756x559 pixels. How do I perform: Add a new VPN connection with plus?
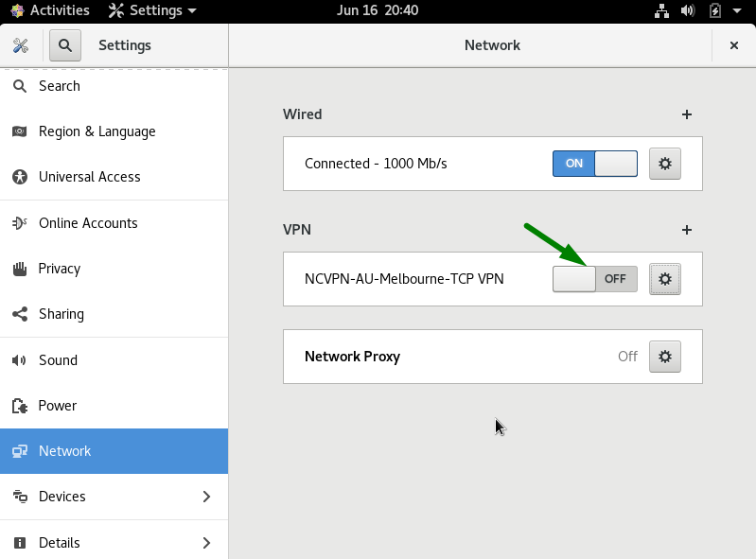click(x=687, y=230)
